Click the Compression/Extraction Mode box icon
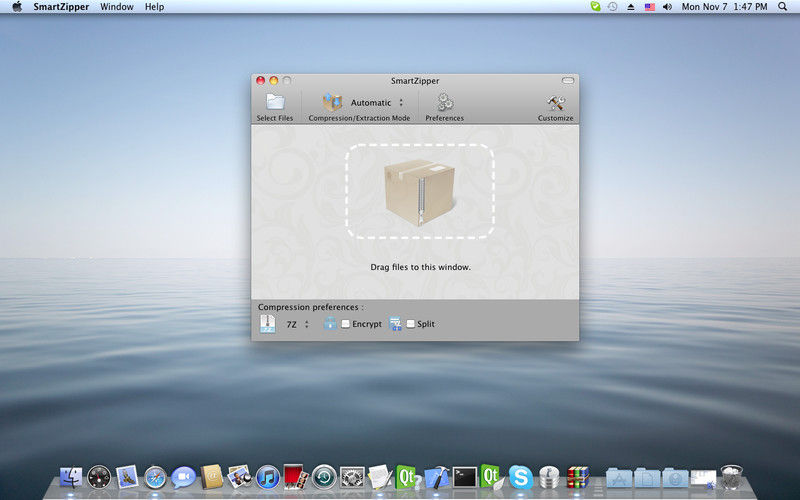800x500 pixels. point(333,103)
